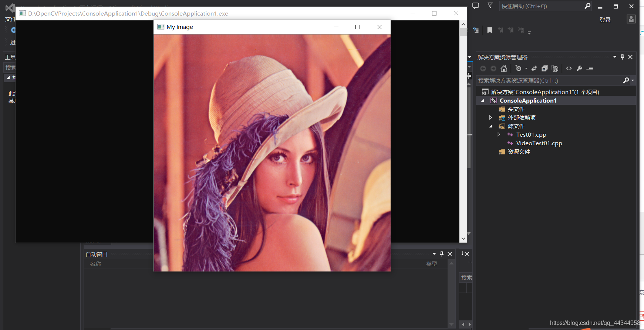644x330 pixels.
Task: Open the Visual Studio logo system menu
Action: coord(10,7)
